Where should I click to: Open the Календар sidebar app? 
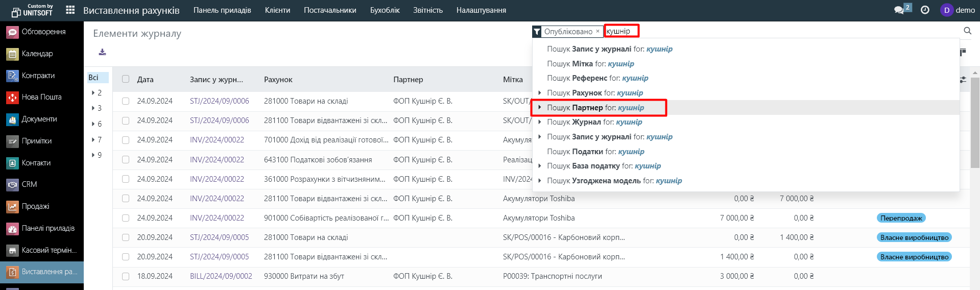pyautogui.click(x=12, y=54)
